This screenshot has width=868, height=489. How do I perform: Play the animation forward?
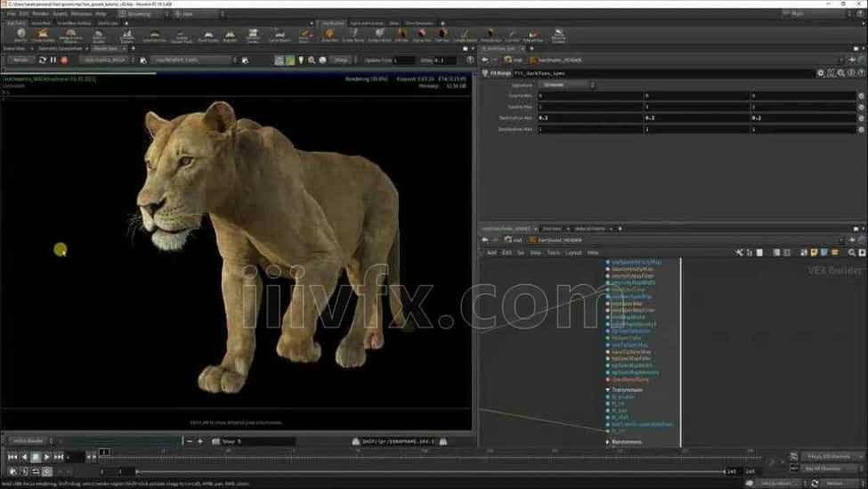tap(46, 457)
